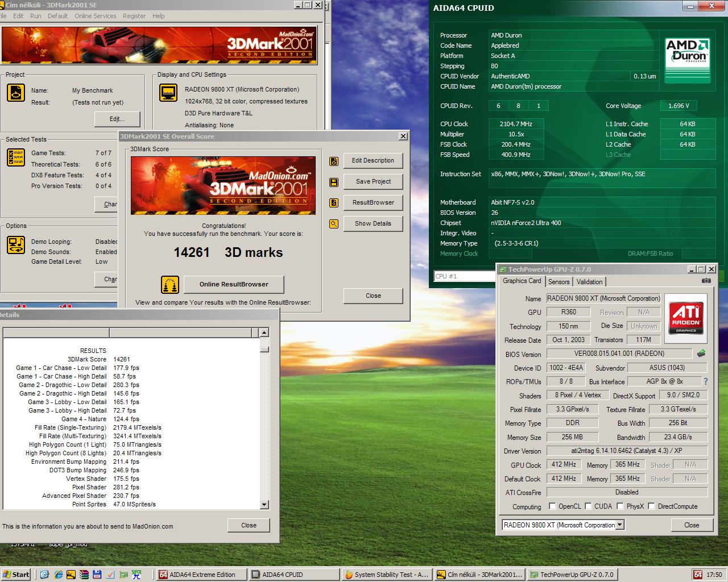Image resolution: width=728 pixels, height=582 pixels.
Task: Click the Bus Interface question mark
Action: 706,381
